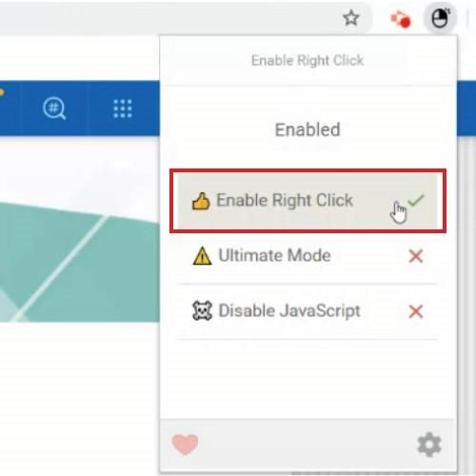Viewport: 476px width, 476px height.
Task: Toggle the Ultimate Mode red X
Action: (416, 256)
